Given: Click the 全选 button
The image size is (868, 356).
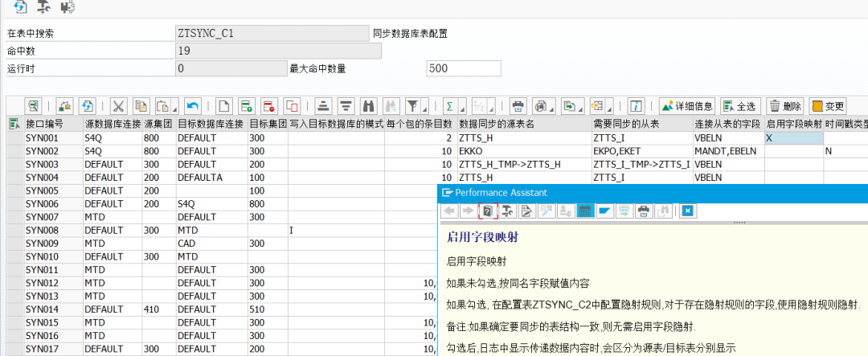Looking at the screenshot, I should (x=739, y=106).
